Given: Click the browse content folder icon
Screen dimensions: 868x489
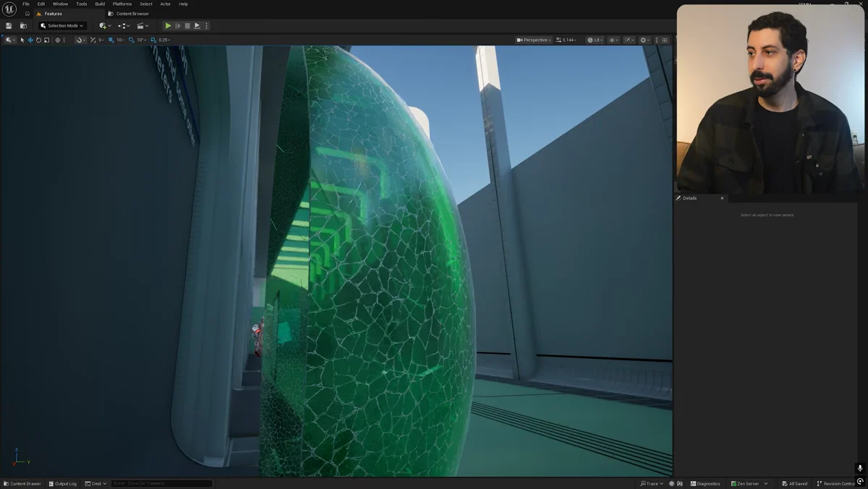Looking at the screenshot, I should pos(24,26).
